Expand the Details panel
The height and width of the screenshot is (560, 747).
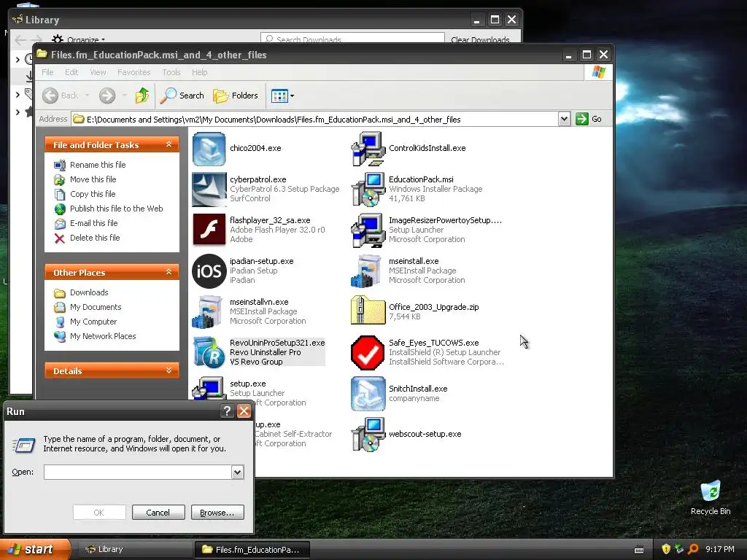tap(169, 370)
